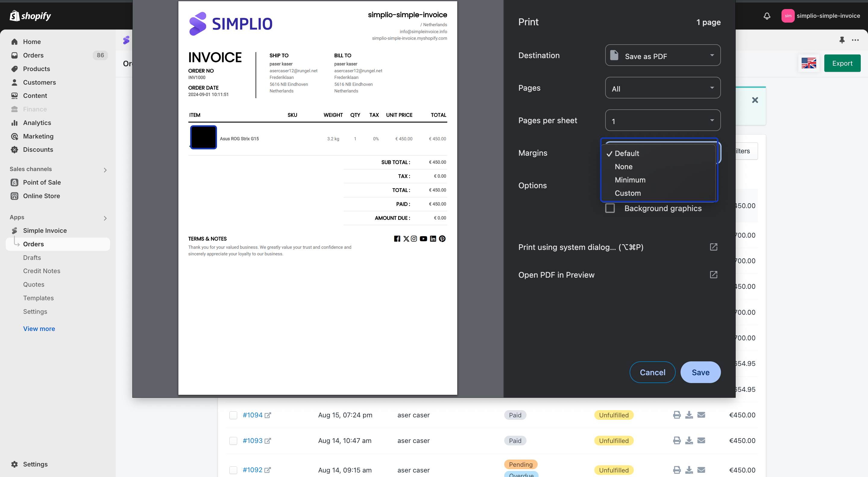Image resolution: width=868 pixels, height=477 pixels.
Task: Click the UK flag language icon
Action: tap(809, 63)
